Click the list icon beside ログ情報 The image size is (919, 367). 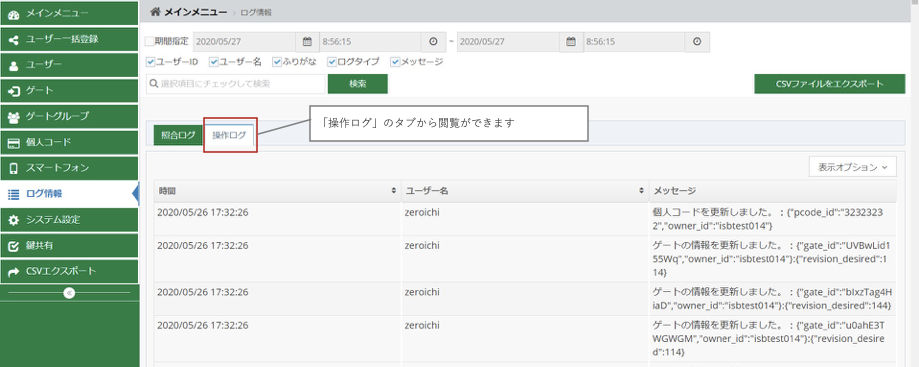[14, 194]
